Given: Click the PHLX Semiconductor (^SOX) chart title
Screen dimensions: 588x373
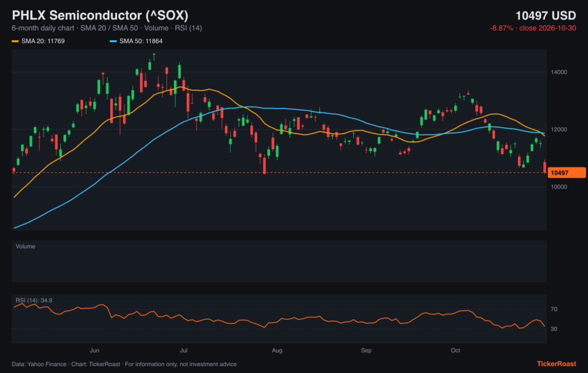Looking at the screenshot, I should (100, 16).
